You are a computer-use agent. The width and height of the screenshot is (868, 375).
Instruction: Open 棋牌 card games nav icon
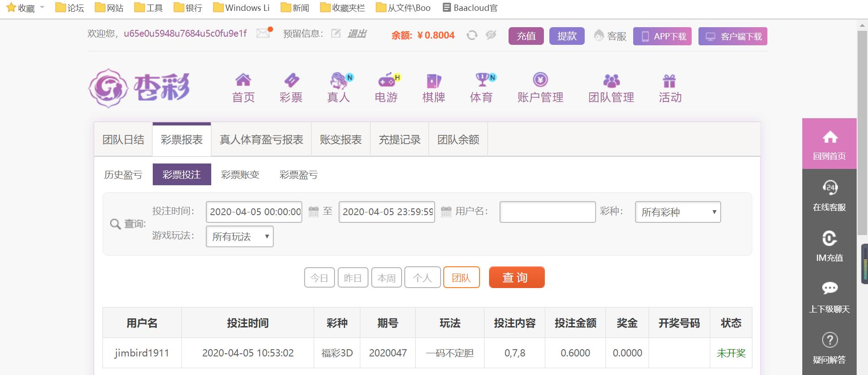click(x=434, y=81)
